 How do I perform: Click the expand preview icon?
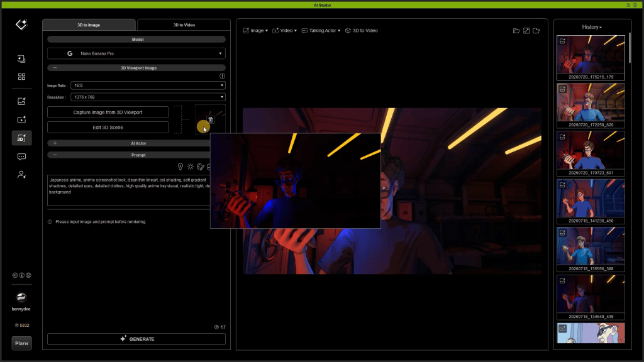pos(526,31)
